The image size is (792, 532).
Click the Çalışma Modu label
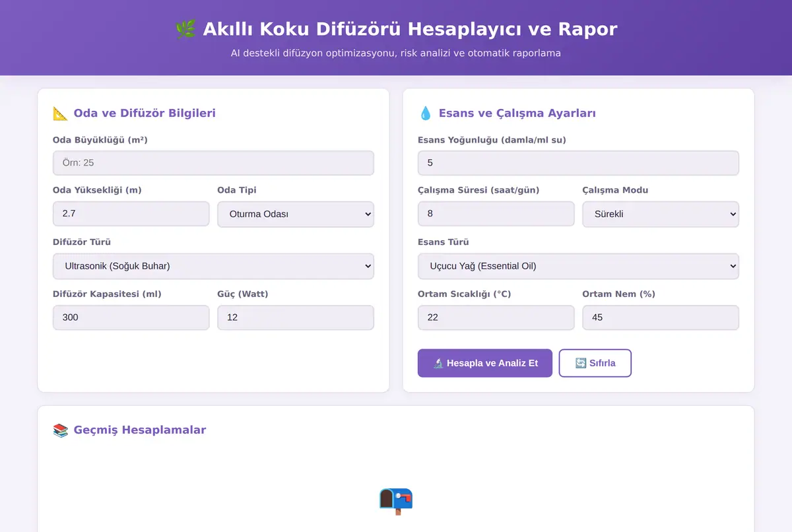click(x=615, y=190)
